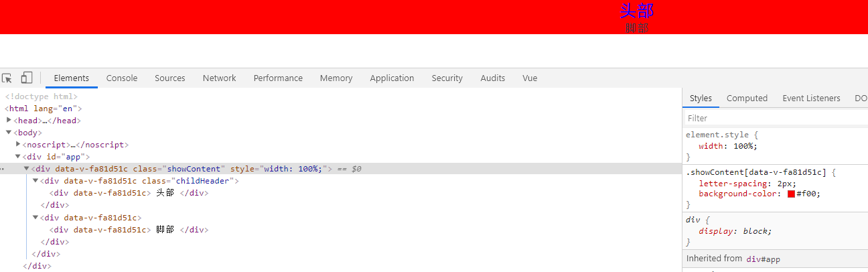The width and height of the screenshot is (868, 272).
Task: Select the Styles sidebar tab
Action: tap(701, 98)
